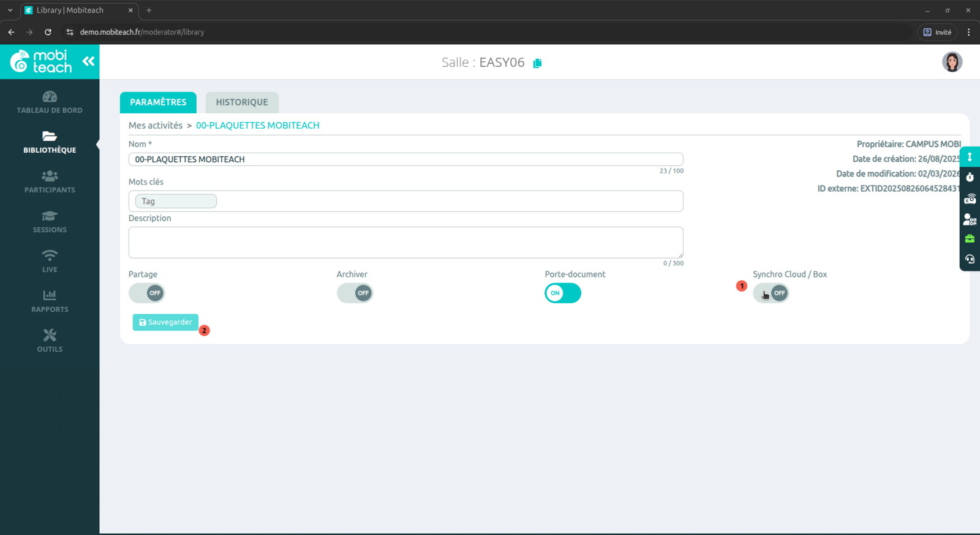This screenshot has height=535, width=980.
Task: Enable the Partage toggle
Action: click(147, 293)
